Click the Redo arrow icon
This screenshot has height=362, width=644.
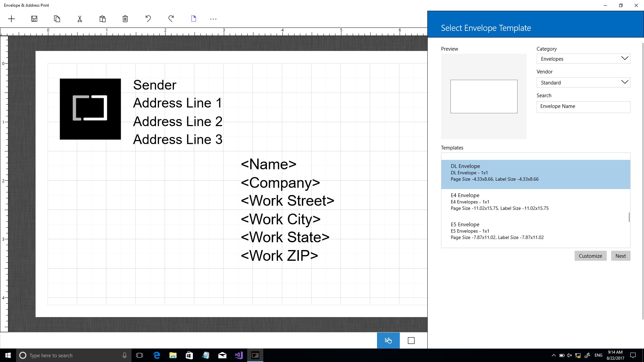pyautogui.click(x=171, y=19)
